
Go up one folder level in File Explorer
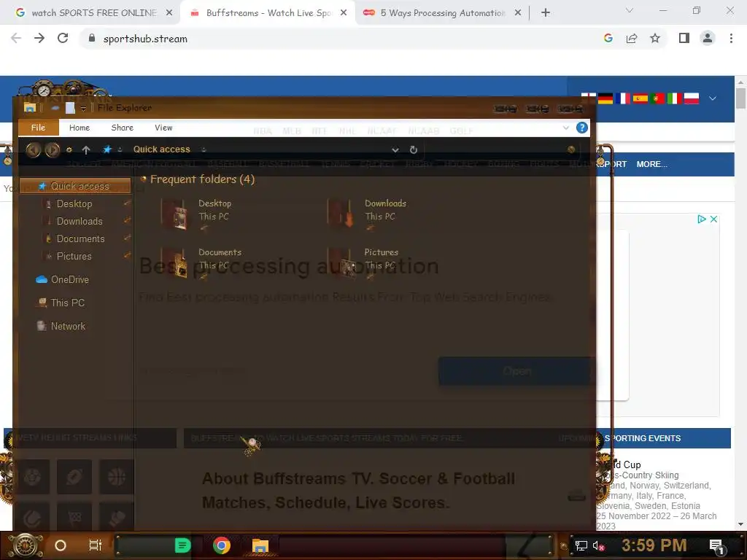[86, 149]
